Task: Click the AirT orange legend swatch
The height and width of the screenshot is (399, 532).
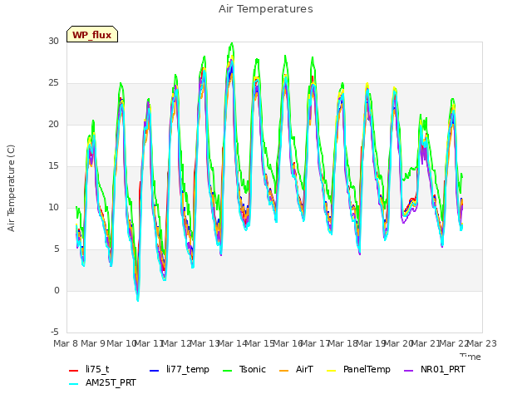Action: [283, 371]
